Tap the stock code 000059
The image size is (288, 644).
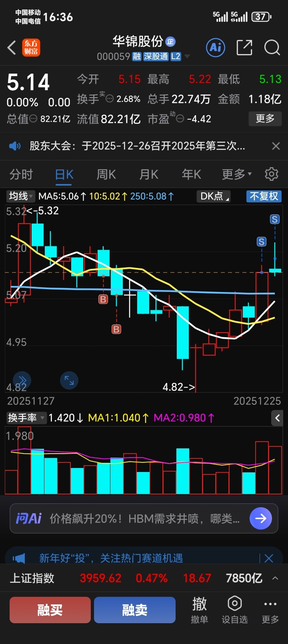(x=114, y=56)
